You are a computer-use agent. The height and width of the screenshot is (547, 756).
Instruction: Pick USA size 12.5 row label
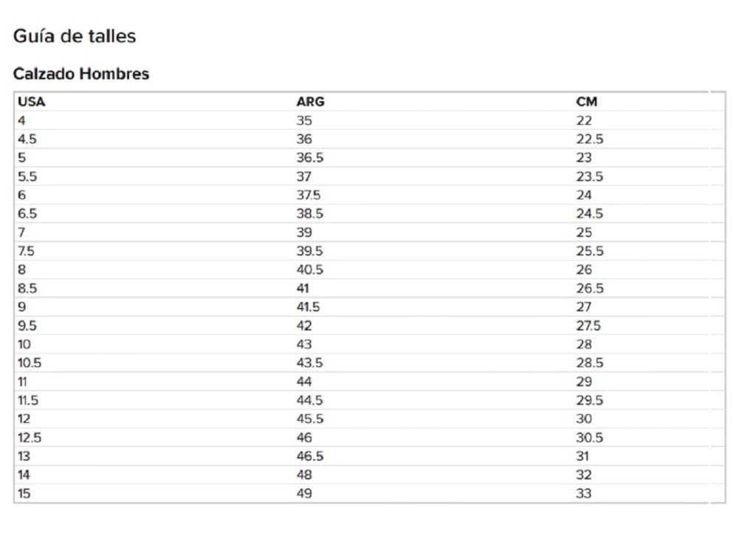pyautogui.click(x=30, y=437)
